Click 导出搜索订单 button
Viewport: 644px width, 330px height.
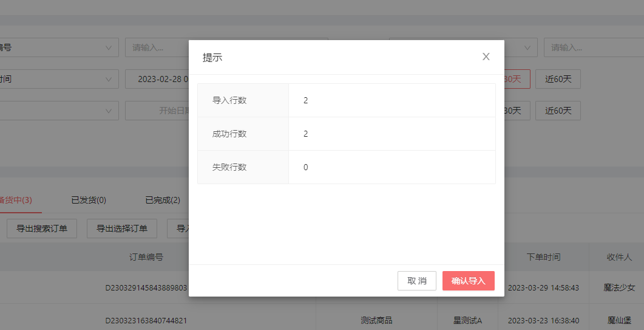point(42,229)
